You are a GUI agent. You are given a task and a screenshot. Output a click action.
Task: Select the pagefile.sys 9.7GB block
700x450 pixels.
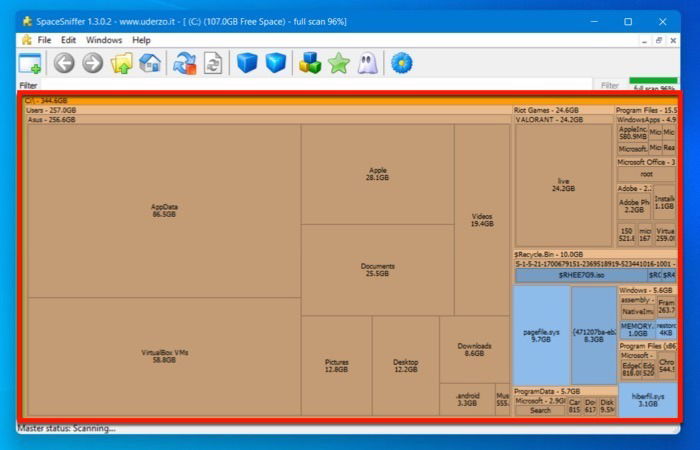click(541, 336)
